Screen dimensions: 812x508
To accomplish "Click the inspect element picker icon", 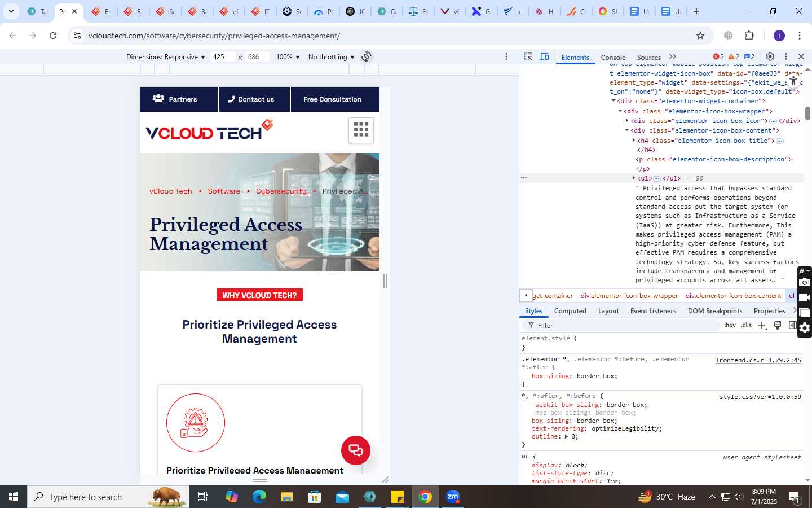I will coord(528,56).
